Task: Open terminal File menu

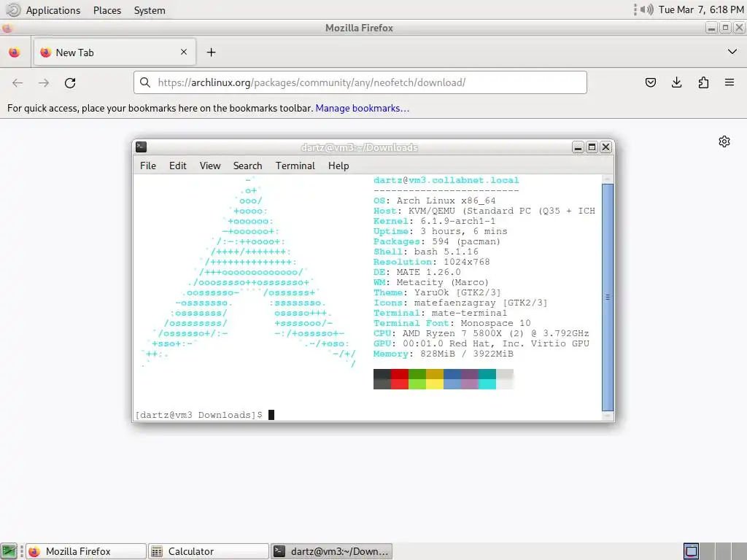Action: [147, 166]
